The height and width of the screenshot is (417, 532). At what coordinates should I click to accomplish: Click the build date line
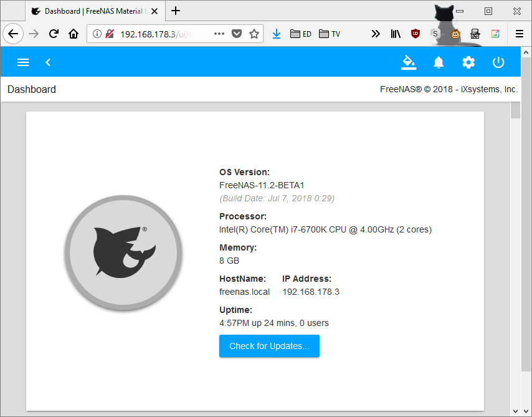(277, 198)
